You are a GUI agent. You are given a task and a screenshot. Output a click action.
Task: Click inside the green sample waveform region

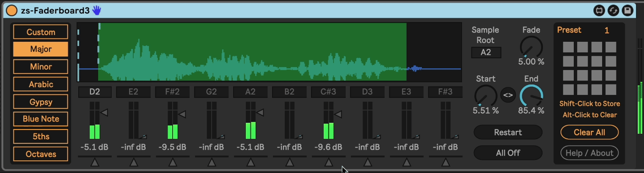click(252, 52)
